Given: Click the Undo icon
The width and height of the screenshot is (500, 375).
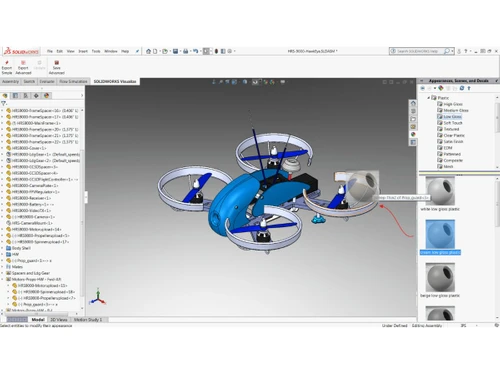Looking at the screenshot, I should tap(196, 51).
